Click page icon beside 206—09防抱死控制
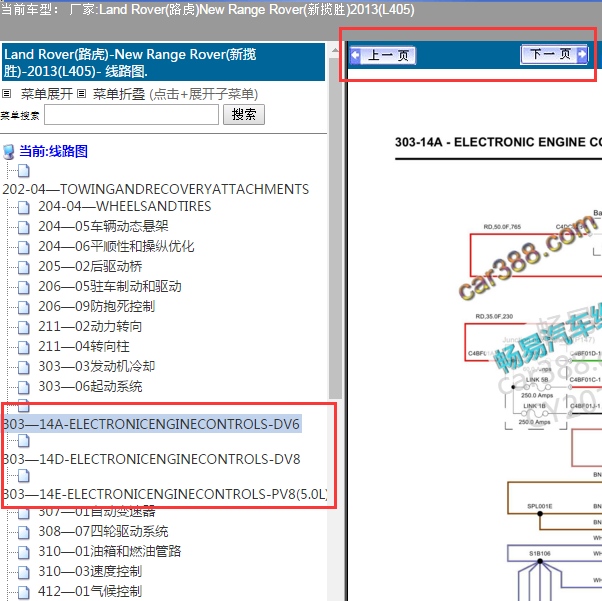 pyautogui.click(x=23, y=307)
